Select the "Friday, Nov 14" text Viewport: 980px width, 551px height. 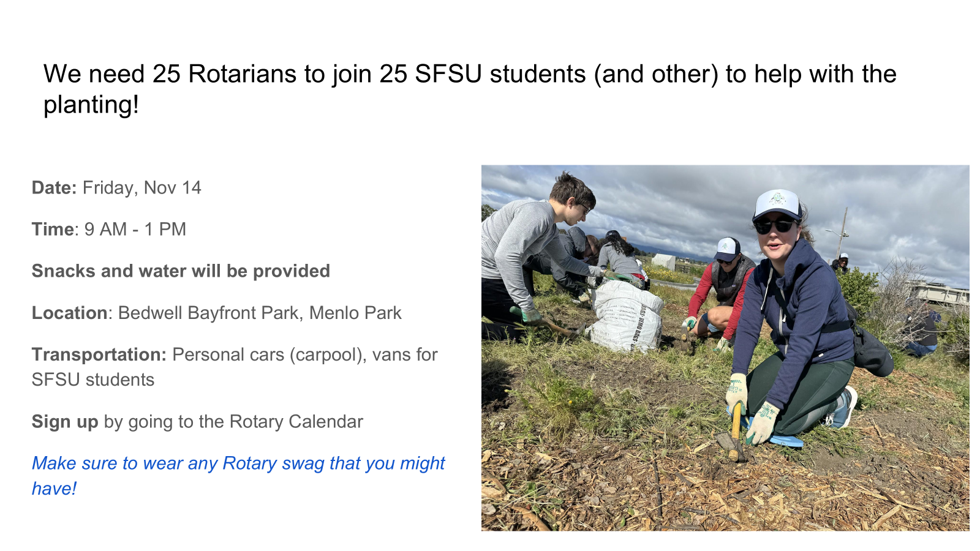(142, 188)
